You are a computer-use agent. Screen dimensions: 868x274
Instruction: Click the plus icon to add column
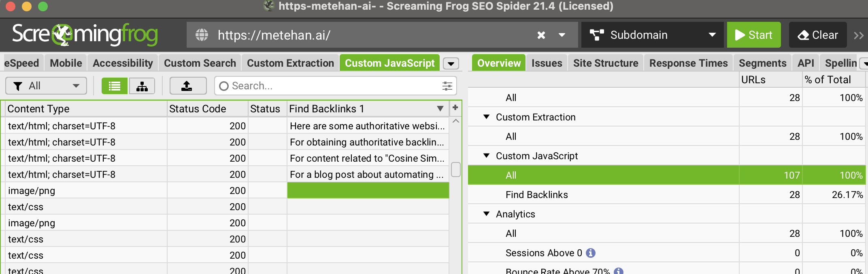[x=455, y=107]
